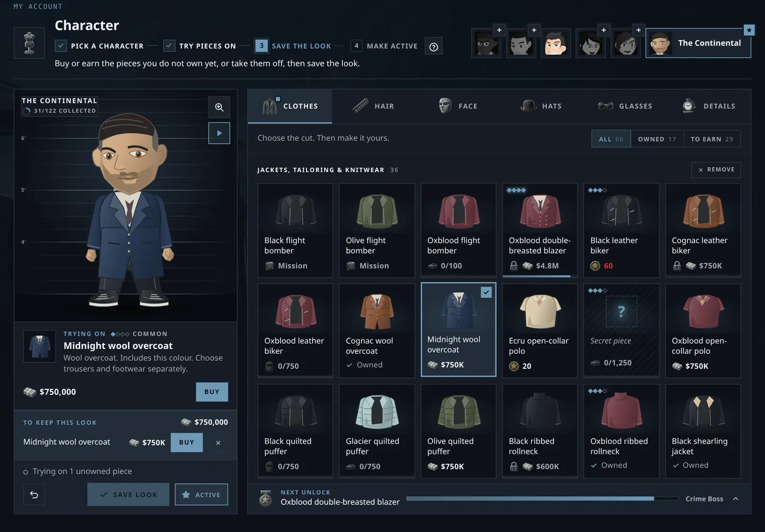Image resolution: width=765 pixels, height=532 pixels.
Task: Go to step 3 Save the Look
Action: point(293,46)
